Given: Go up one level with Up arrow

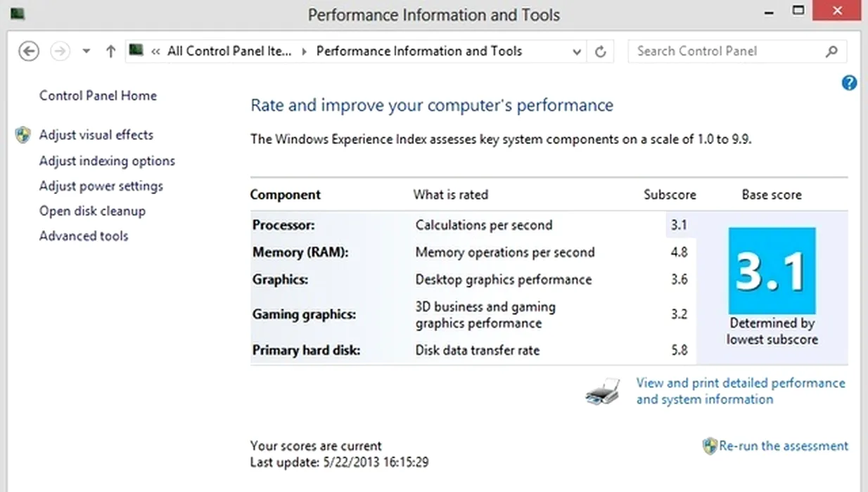Looking at the screenshot, I should (x=110, y=51).
